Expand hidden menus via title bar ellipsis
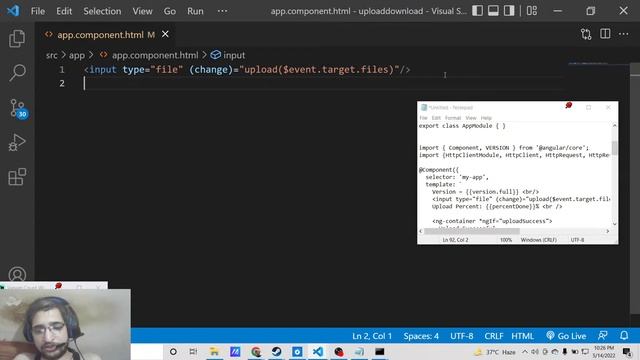 (222, 11)
